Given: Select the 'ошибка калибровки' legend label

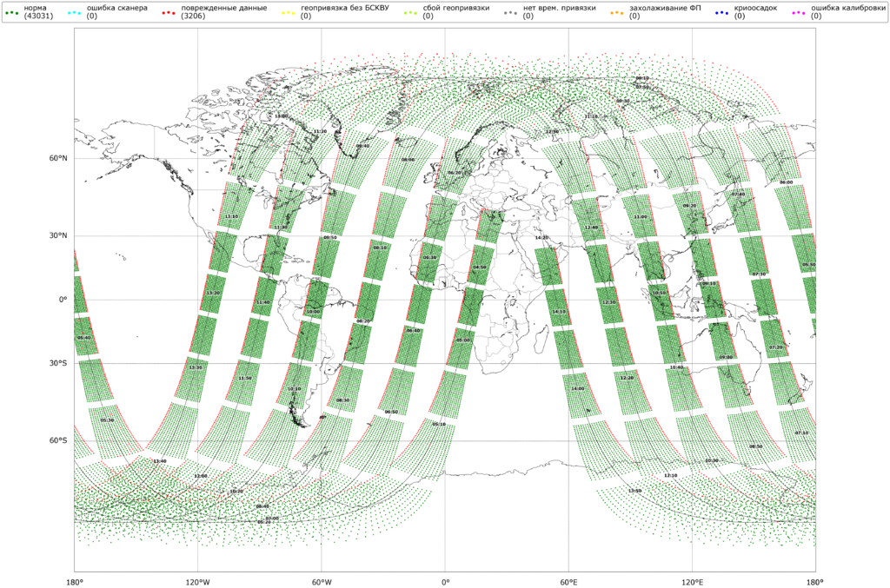Looking at the screenshot, I should coord(847,8).
